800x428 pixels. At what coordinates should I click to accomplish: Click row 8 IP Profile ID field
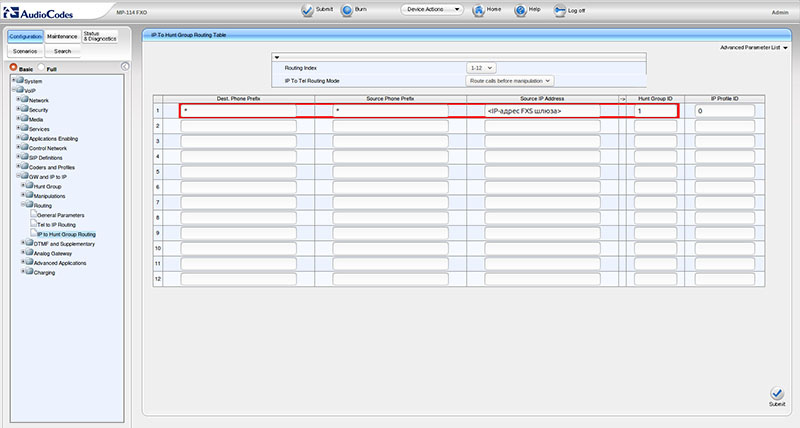[x=724, y=218]
